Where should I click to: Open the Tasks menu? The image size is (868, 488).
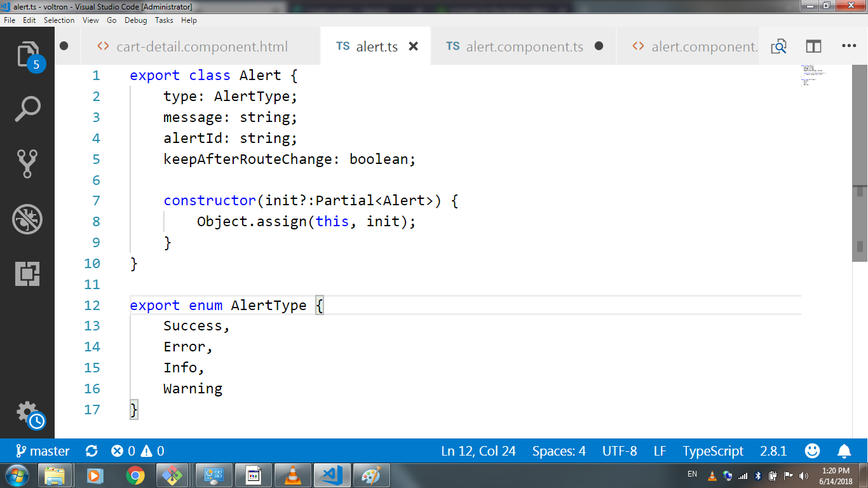click(x=164, y=20)
